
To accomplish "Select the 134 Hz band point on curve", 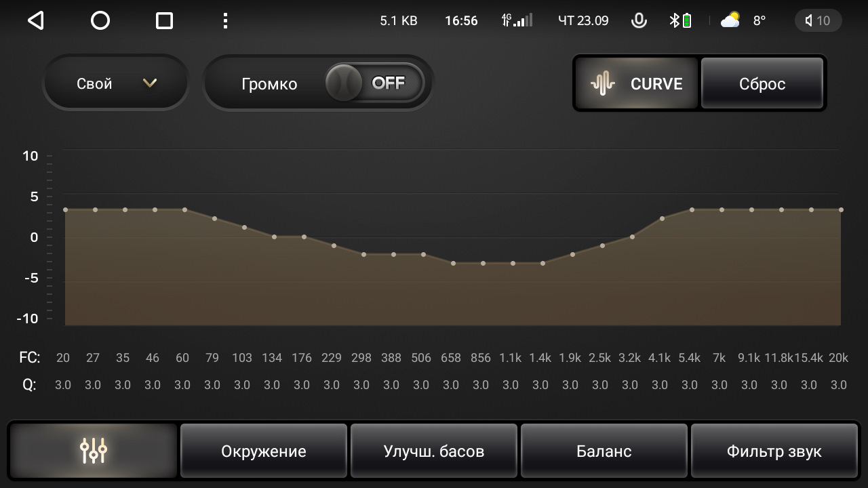I will click(274, 237).
